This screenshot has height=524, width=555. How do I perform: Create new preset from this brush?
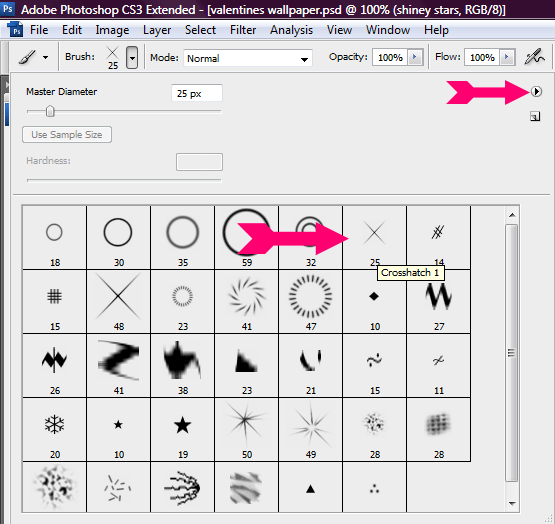535,116
